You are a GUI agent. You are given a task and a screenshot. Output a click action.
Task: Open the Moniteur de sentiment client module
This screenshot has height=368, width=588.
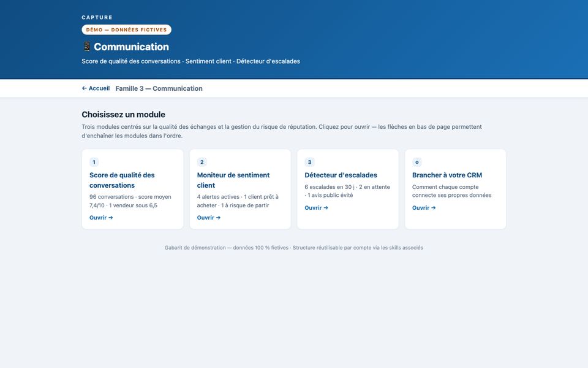pos(240,190)
